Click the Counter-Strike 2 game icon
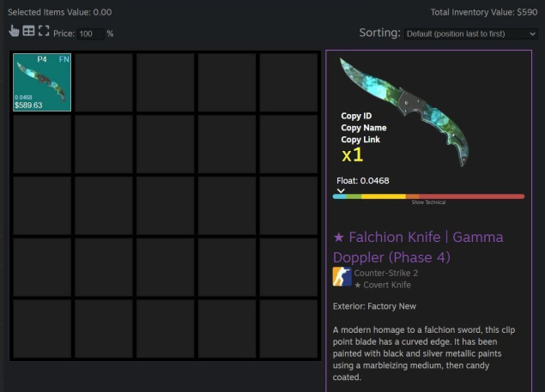Viewport: 545px width, 392px height. 342,276
